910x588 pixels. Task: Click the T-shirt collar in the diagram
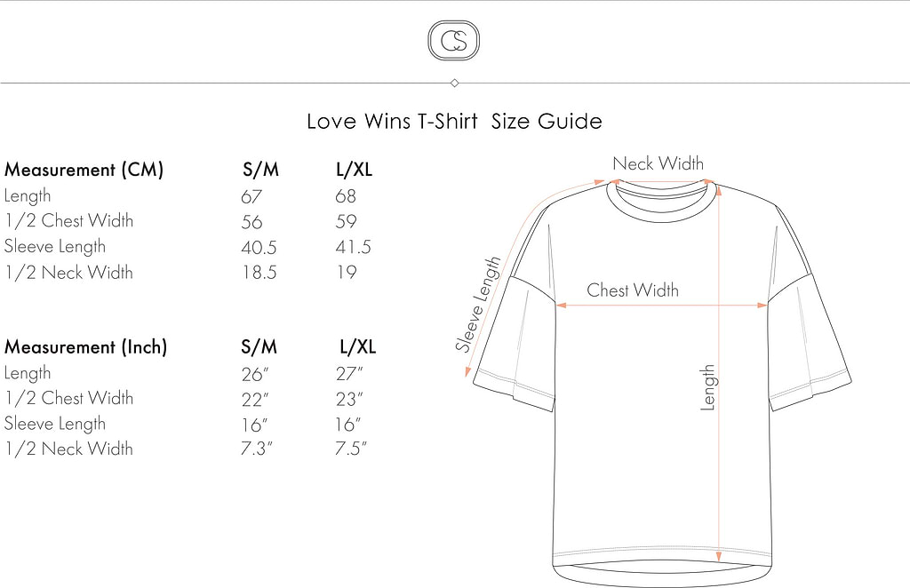[659, 196]
